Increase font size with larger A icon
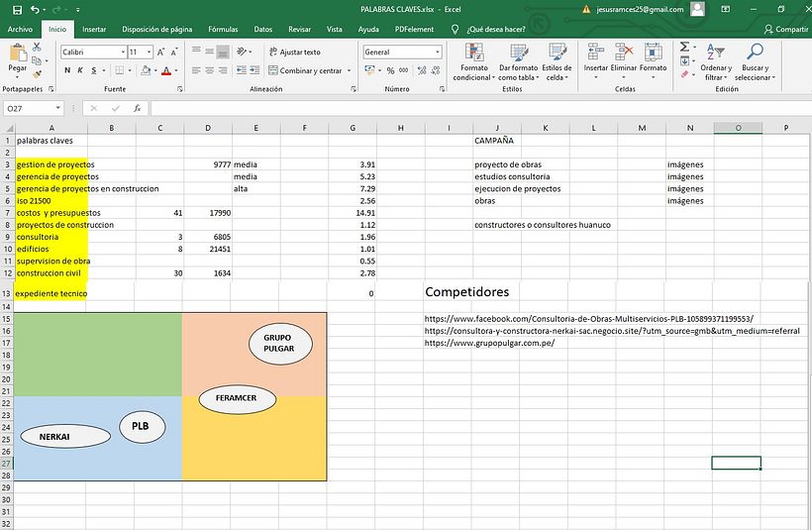 tap(161, 52)
